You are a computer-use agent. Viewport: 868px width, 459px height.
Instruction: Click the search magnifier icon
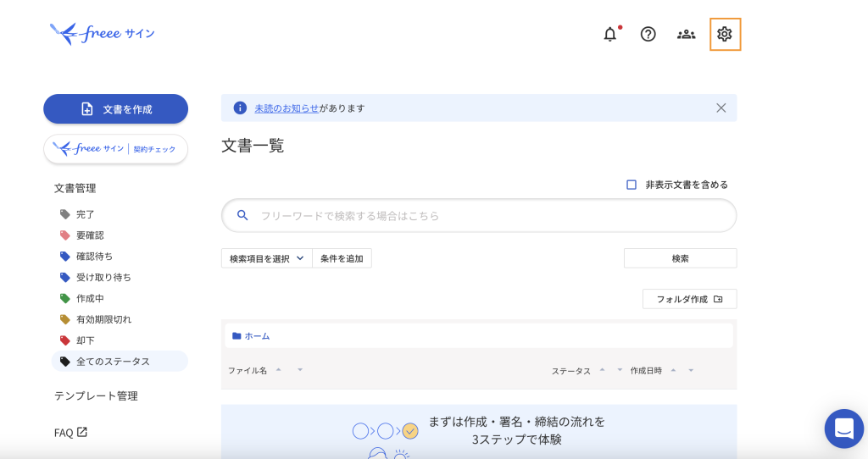tap(242, 216)
